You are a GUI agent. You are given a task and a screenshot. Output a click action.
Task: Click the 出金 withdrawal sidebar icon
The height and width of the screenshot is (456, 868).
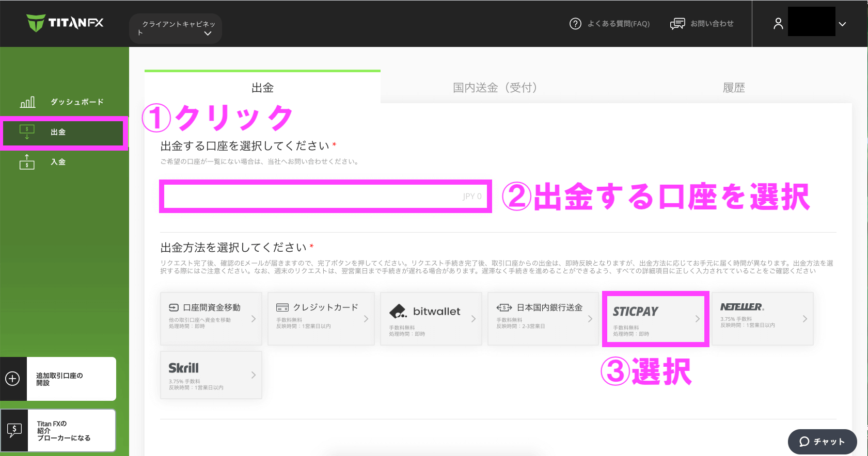click(27, 132)
